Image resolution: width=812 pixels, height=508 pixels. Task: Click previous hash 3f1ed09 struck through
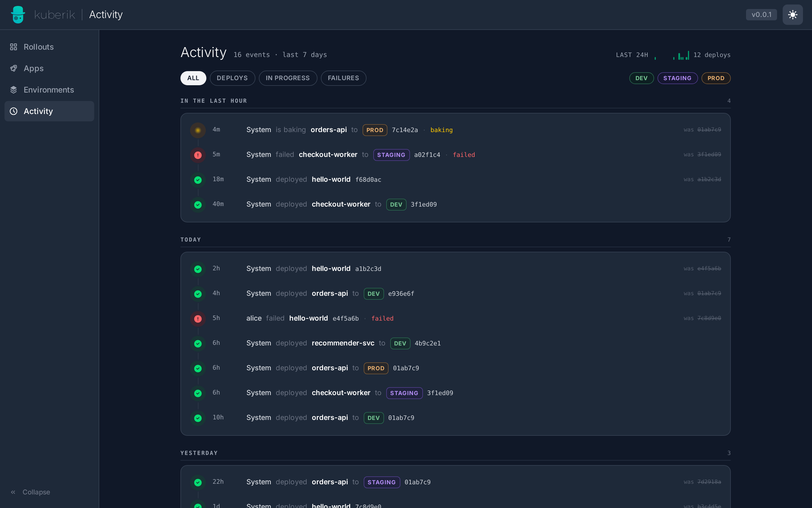(x=709, y=155)
